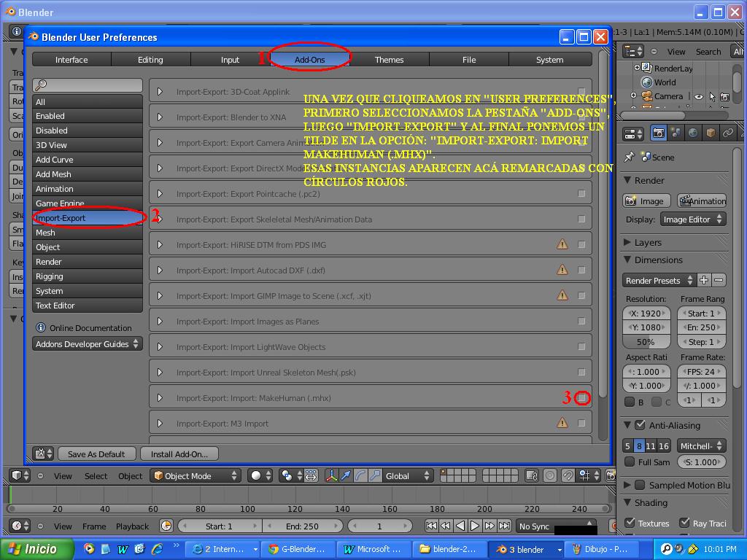
Task: Switch to the Interface preferences tab
Action: [x=71, y=60]
